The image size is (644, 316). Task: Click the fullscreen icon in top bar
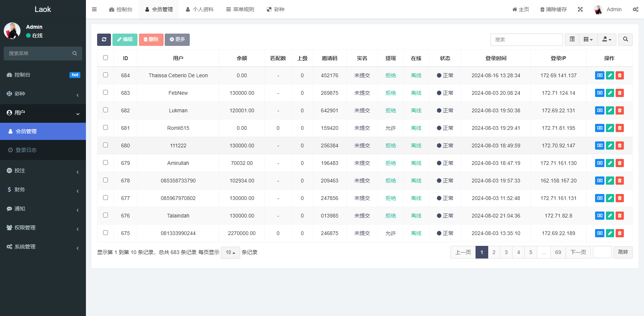tap(580, 9)
